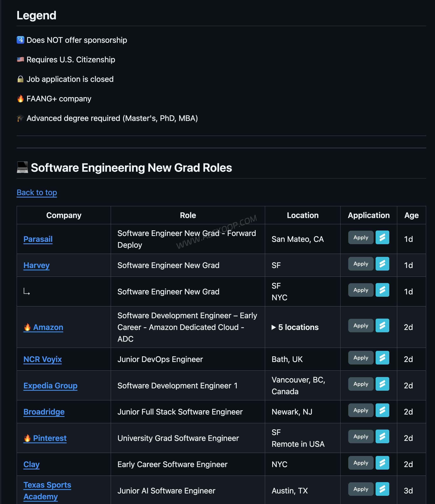Click the Simplify icon in Pinterest row
This screenshot has height=504, width=435.
[x=382, y=436]
